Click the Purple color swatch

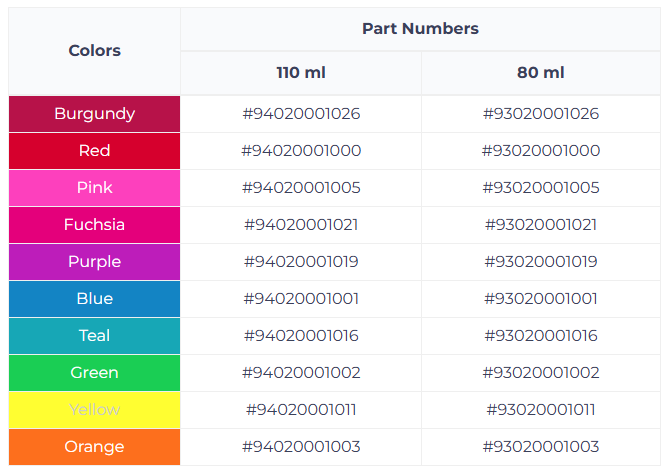coord(94,262)
